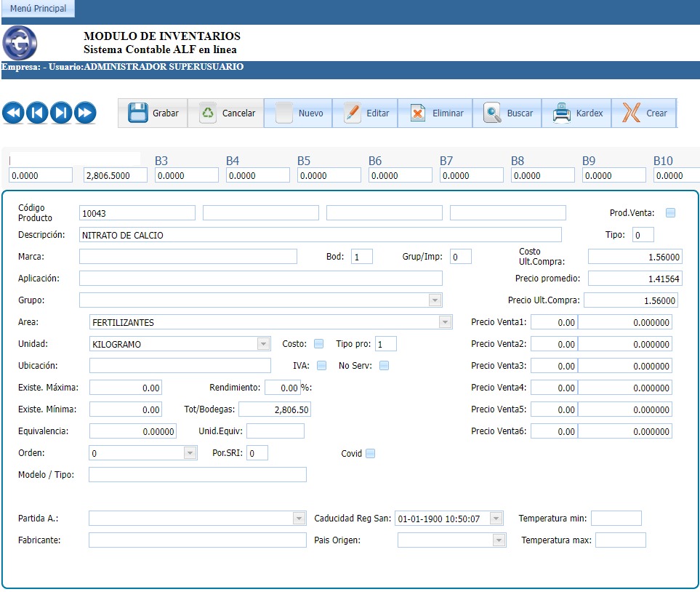Click the Descripción text field

point(320,235)
